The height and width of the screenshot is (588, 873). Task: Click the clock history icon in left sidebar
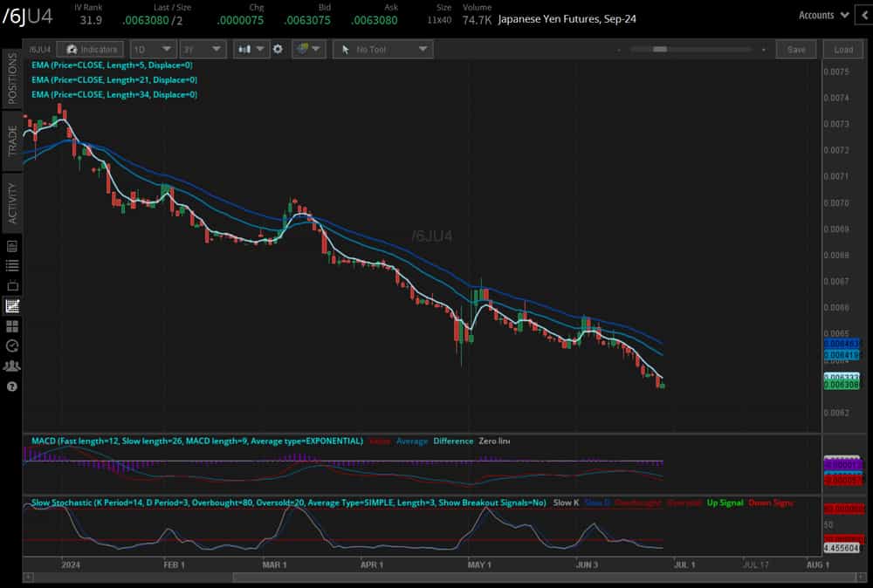pos(10,345)
